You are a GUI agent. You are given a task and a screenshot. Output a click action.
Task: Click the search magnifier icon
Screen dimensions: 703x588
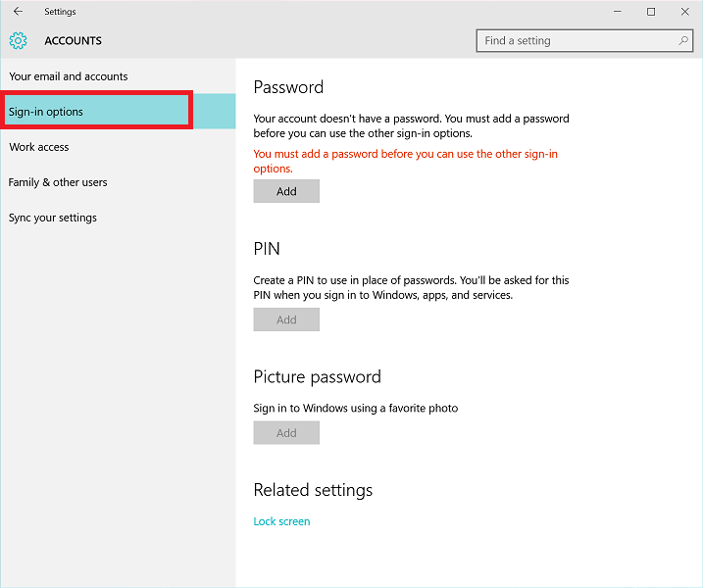pyautogui.click(x=682, y=41)
